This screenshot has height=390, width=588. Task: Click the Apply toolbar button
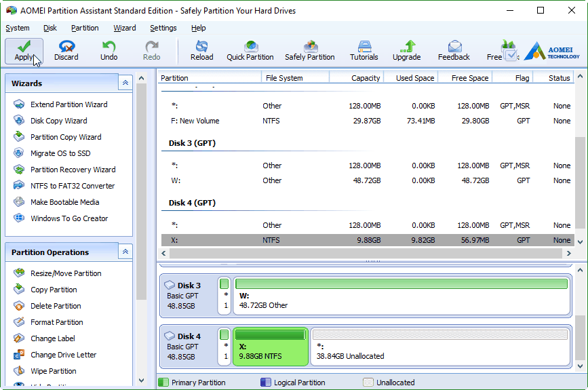coord(24,51)
